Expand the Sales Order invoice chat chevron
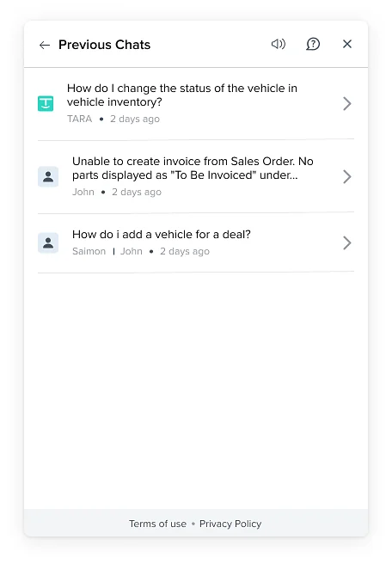Screen dimensions: 392x564 (347, 176)
